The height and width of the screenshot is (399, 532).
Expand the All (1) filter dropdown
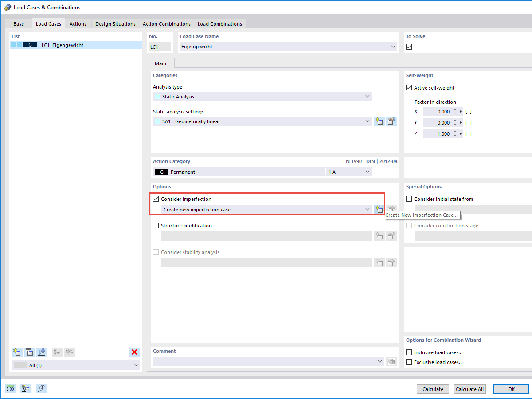click(136, 365)
